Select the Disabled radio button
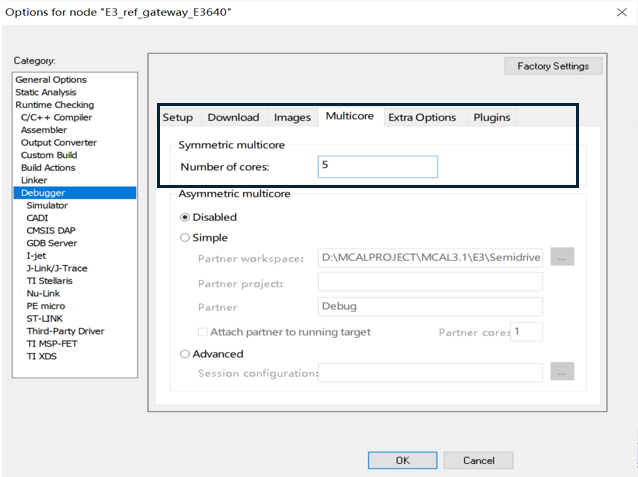This screenshot has width=638, height=477. coord(185,217)
